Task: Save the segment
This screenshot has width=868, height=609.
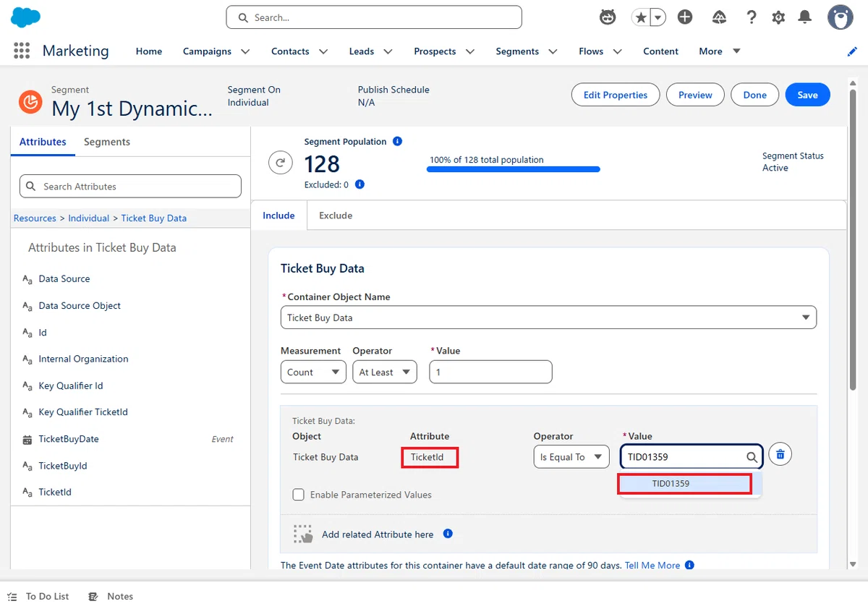Action: [x=807, y=95]
